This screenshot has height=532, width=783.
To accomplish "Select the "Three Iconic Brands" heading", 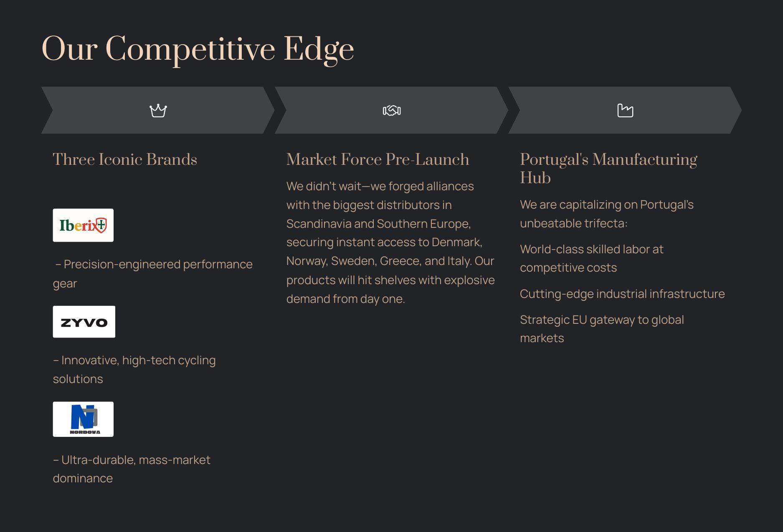I will point(125,160).
